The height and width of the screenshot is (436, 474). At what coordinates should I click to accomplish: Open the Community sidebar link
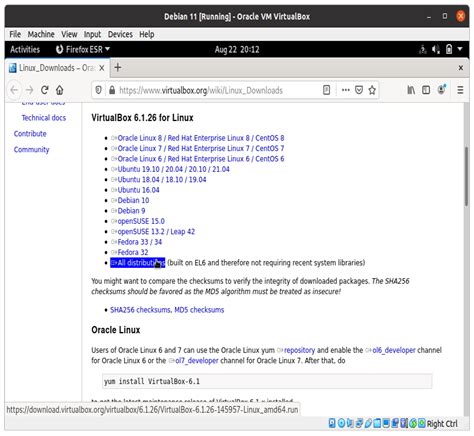coord(31,150)
